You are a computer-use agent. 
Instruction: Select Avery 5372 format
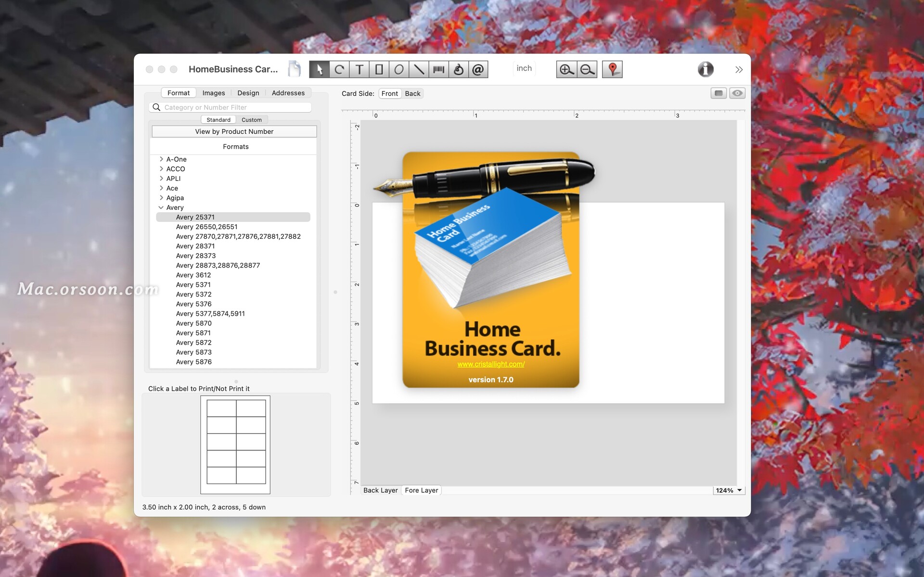(x=233, y=294)
